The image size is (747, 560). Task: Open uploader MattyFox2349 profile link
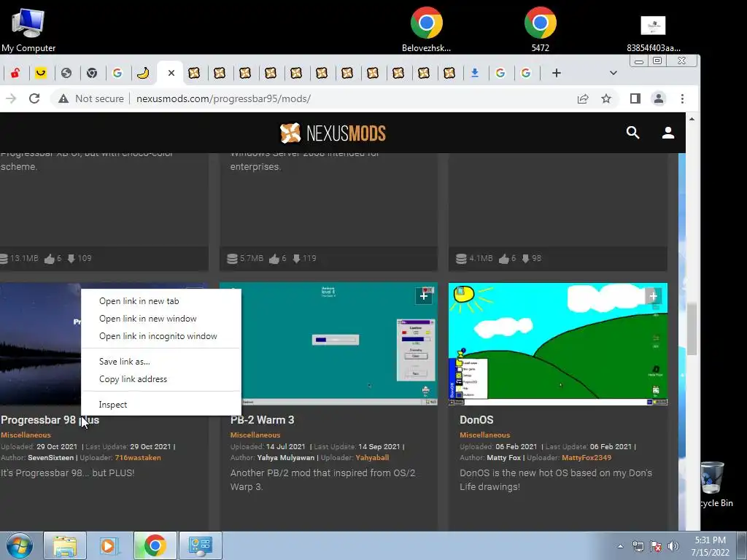click(587, 458)
